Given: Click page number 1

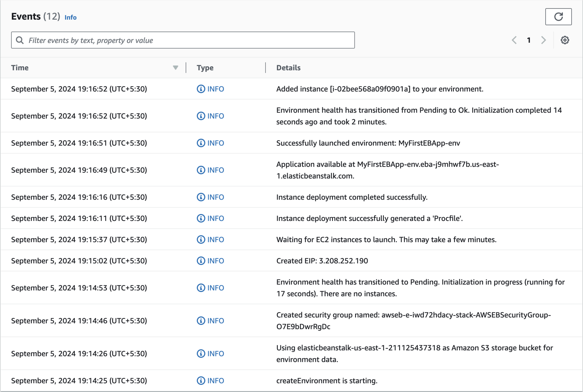Looking at the screenshot, I should tap(529, 40).
